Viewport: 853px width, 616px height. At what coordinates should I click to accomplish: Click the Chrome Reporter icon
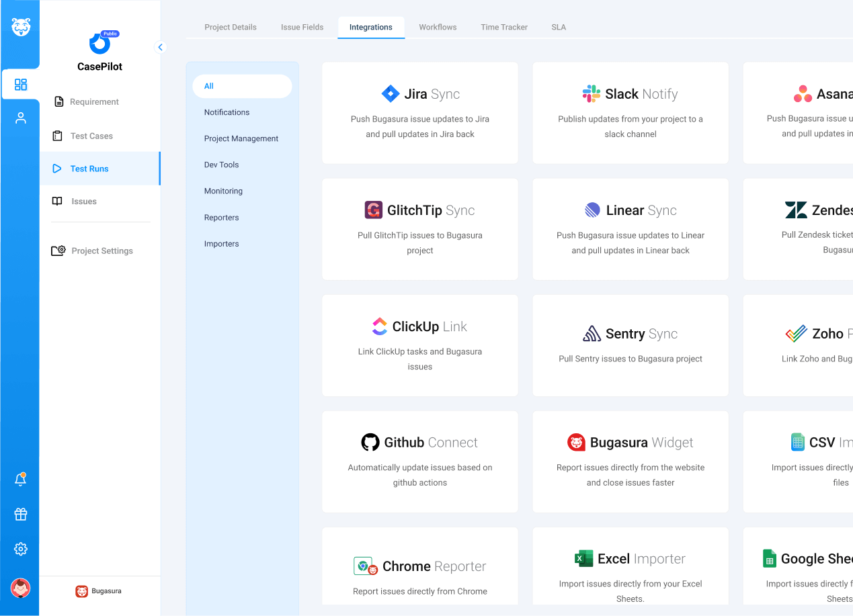(x=366, y=566)
